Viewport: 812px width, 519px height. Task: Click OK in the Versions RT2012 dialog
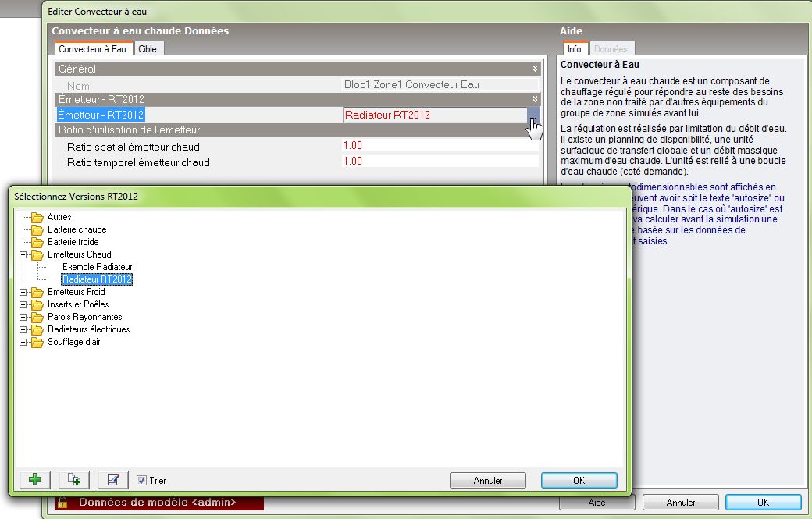point(579,481)
